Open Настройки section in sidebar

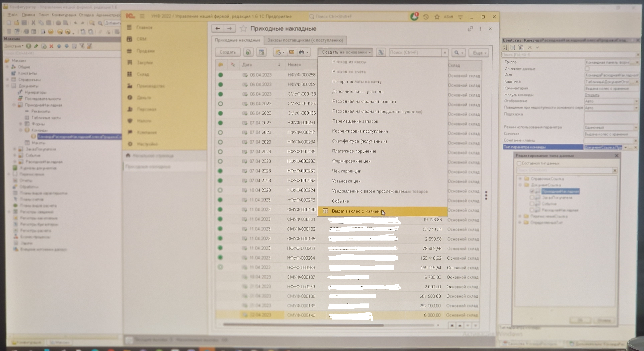(x=147, y=144)
